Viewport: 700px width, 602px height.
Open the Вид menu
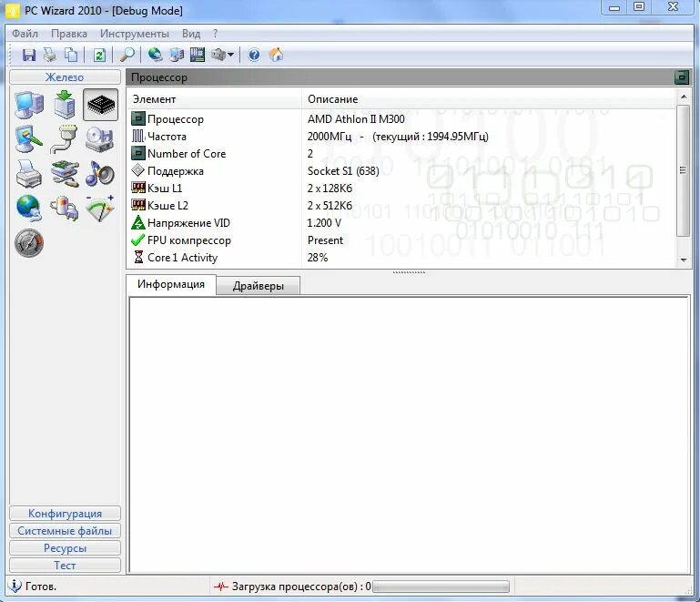[x=191, y=34]
